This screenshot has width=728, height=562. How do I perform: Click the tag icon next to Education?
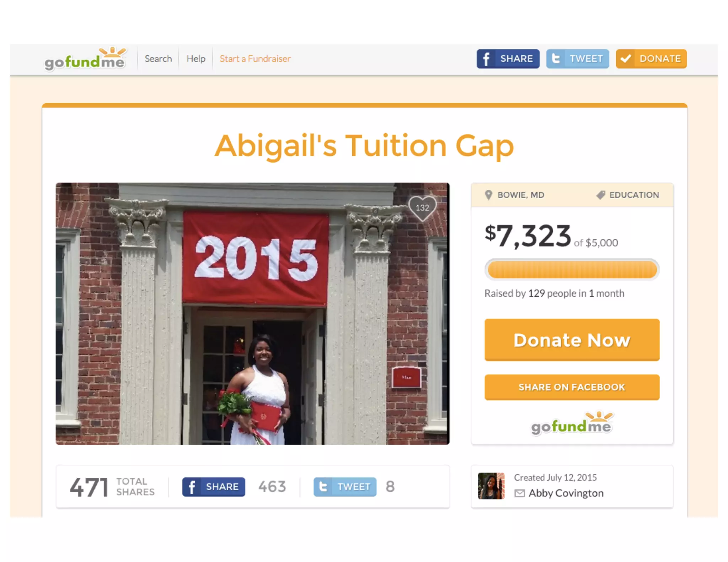point(601,195)
